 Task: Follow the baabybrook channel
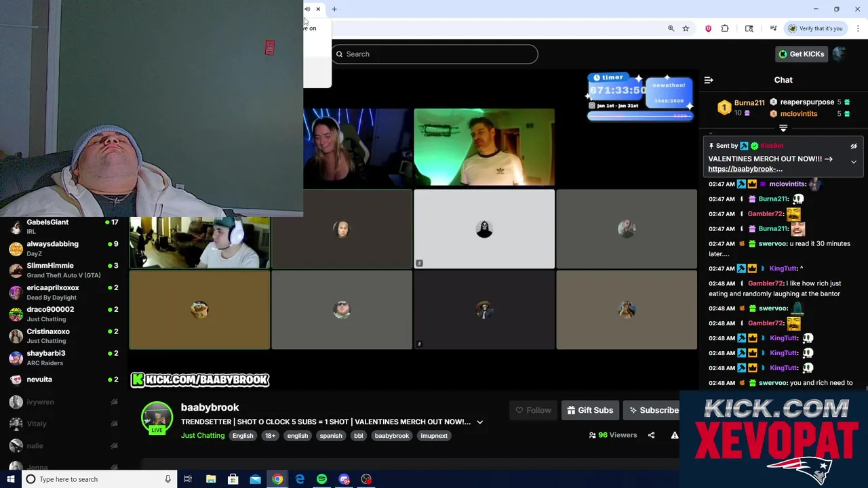tap(533, 410)
